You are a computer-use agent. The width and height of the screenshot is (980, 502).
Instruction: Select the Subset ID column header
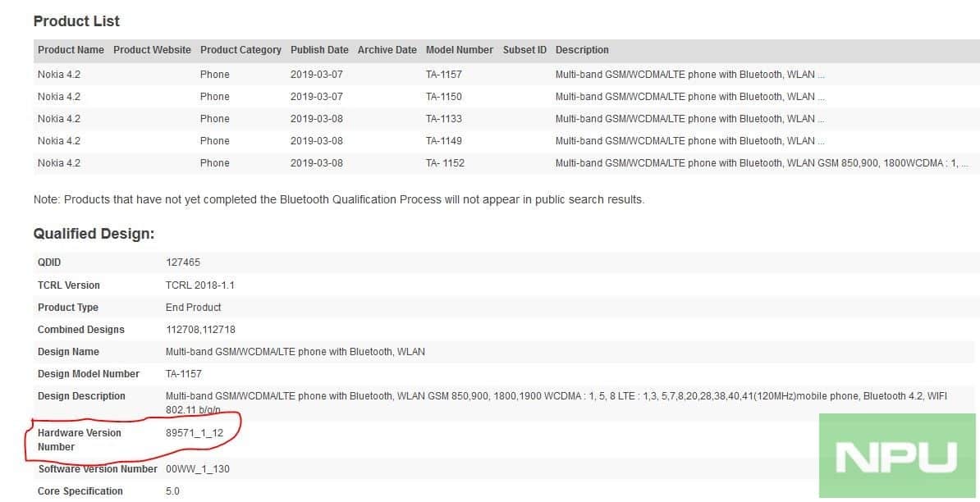click(x=524, y=50)
